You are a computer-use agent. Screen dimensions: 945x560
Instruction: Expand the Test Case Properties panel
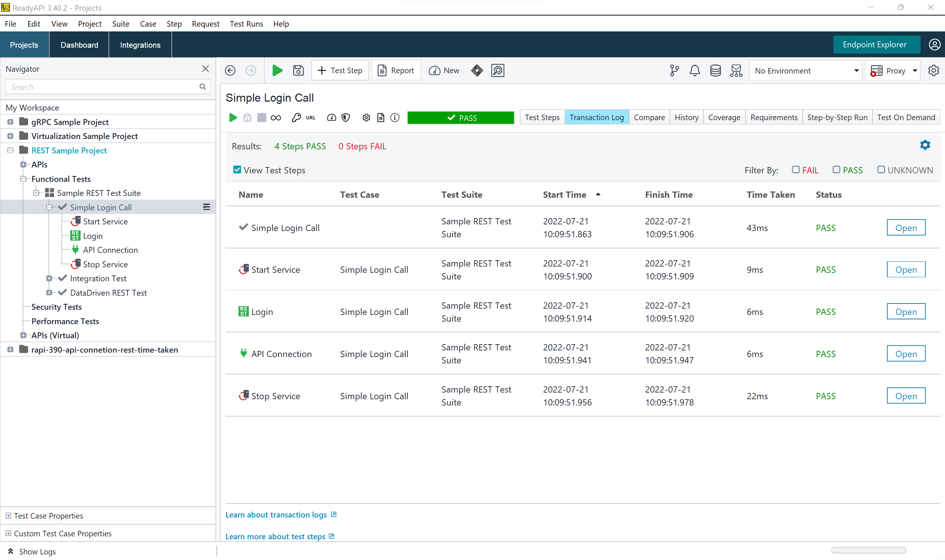[8, 516]
